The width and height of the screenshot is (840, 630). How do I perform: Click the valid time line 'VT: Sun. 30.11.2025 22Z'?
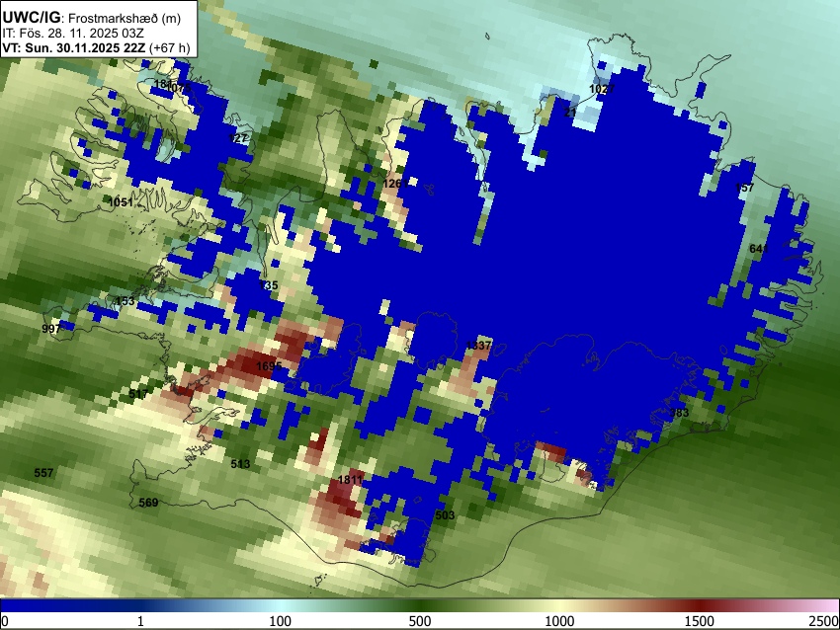point(73,47)
